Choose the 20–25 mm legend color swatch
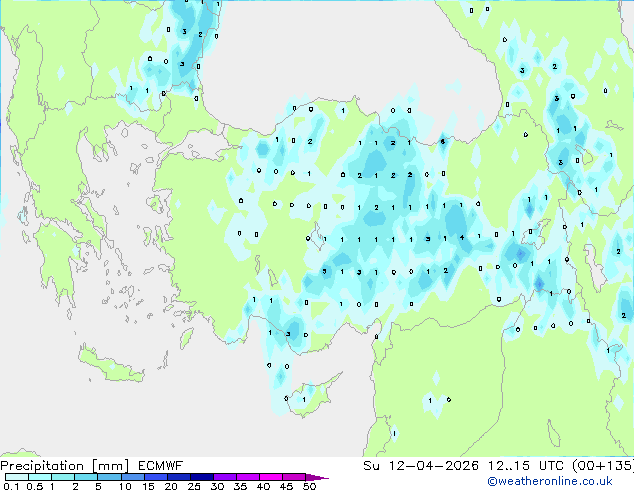This screenshot has width=634, height=490. [x=178, y=477]
